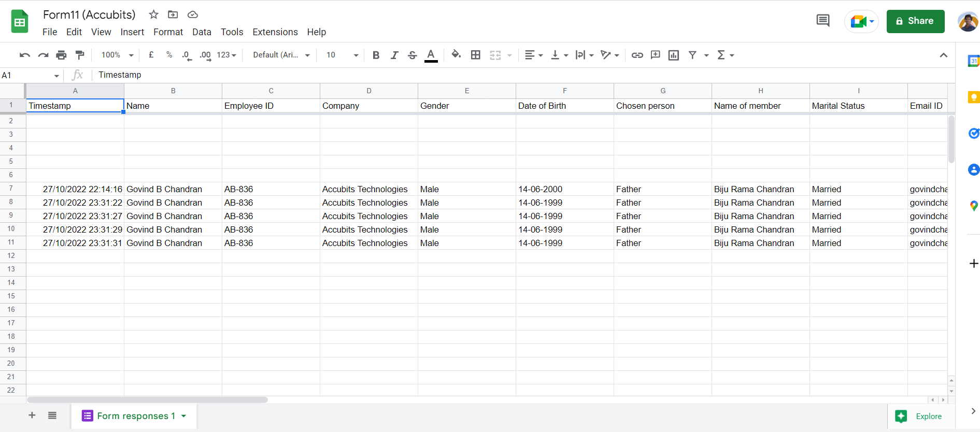Viewport: 980px width, 432px height.
Task: Toggle italic formatting
Action: tap(394, 55)
